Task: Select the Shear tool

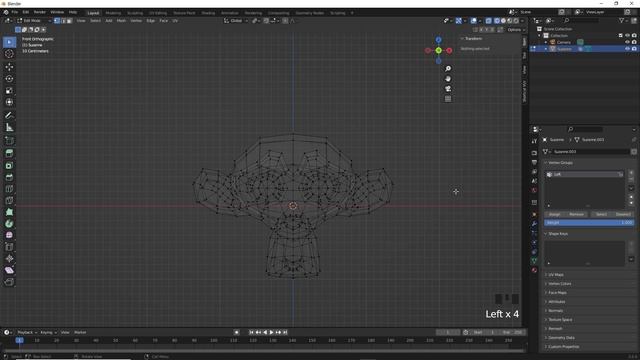Action: coord(9,270)
